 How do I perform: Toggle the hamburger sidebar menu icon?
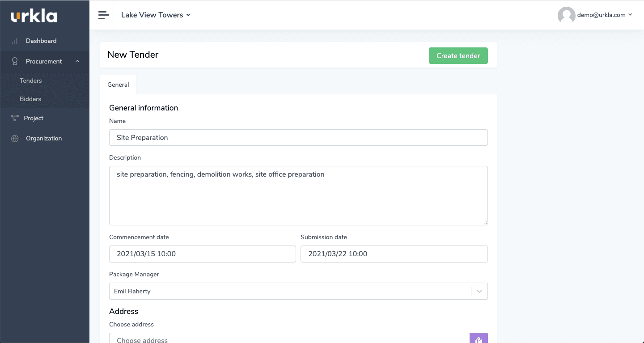104,15
